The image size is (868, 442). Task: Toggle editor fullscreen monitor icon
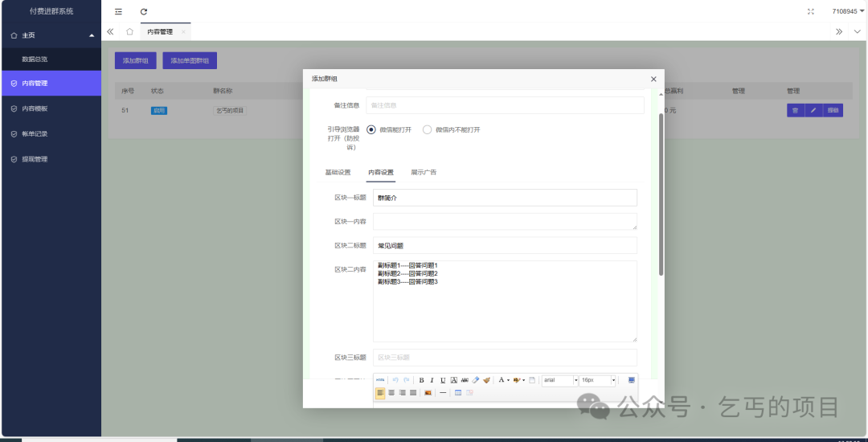(x=631, y=380)
